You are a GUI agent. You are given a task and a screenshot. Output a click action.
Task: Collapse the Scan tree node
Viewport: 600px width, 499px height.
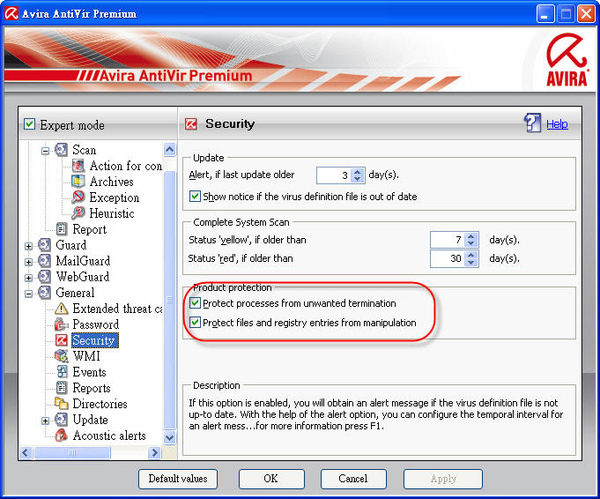45,151
